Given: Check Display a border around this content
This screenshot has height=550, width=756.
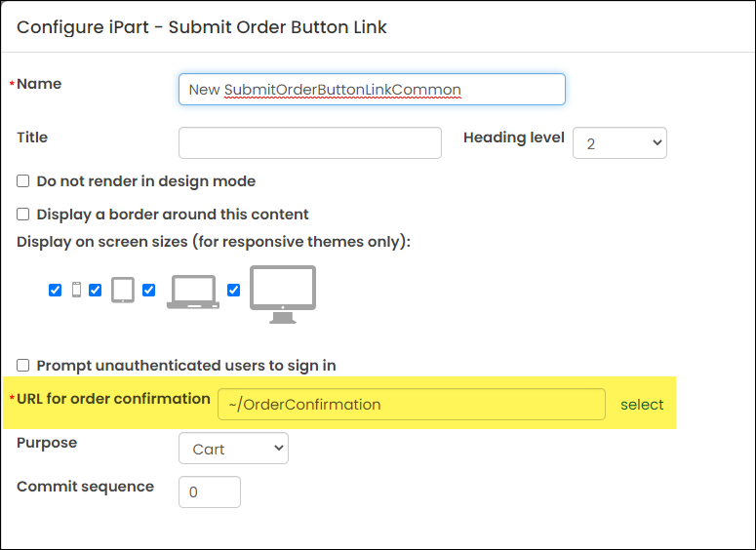Looking at the screenshot, I should (22, 214).
